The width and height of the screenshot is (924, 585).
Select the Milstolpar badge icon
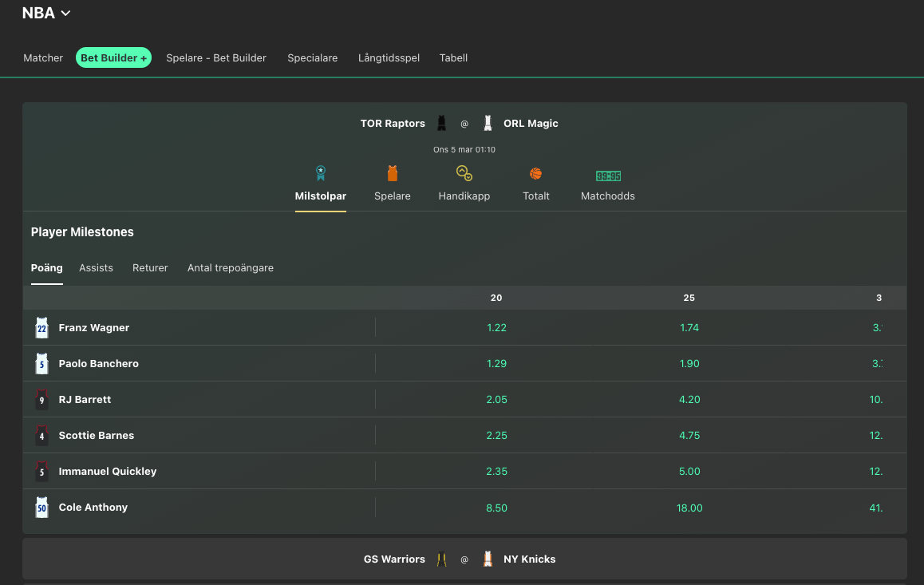(321, 172)
